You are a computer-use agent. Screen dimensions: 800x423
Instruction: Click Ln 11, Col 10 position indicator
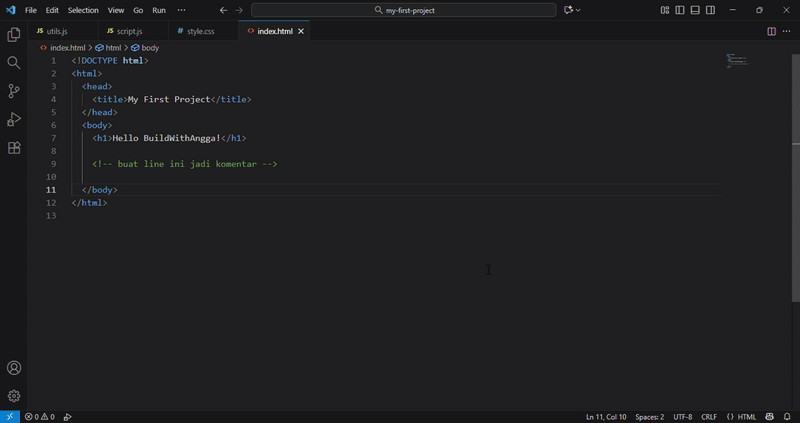pos(606,417)
